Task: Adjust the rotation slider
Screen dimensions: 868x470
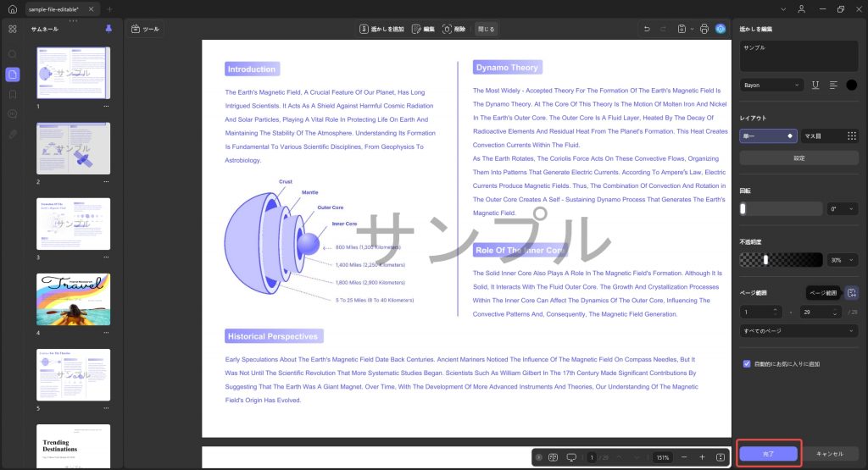Action: tap(781, 208)
